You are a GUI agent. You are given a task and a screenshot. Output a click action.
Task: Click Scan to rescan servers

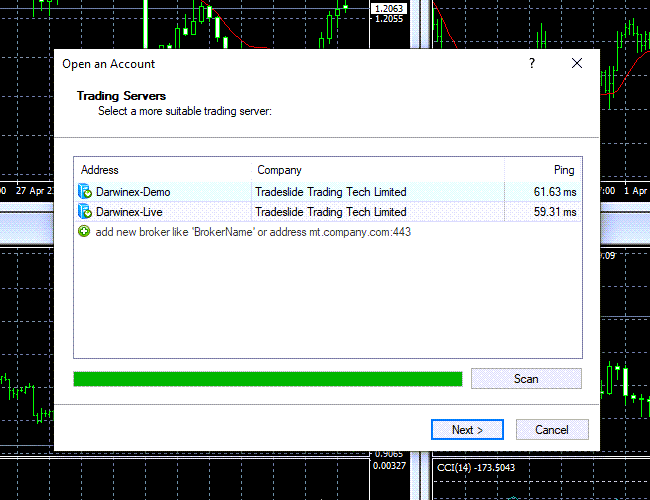[526, 379]
